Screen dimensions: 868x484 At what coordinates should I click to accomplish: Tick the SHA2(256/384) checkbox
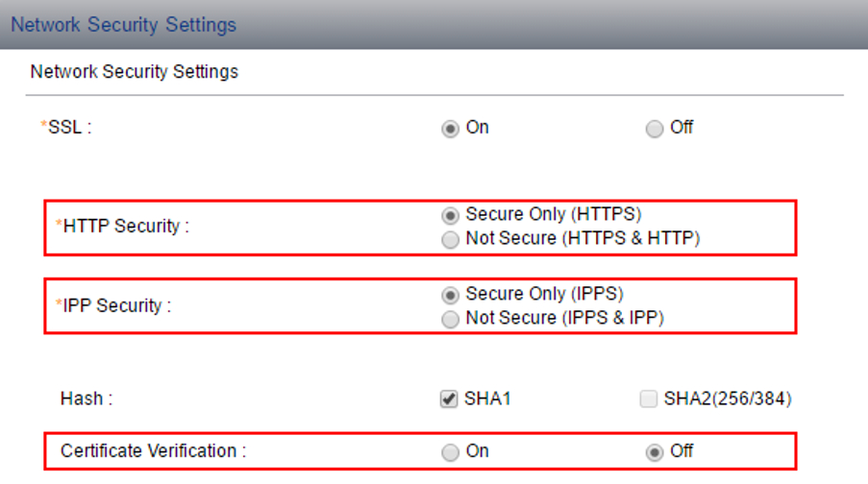coord(649,399)
